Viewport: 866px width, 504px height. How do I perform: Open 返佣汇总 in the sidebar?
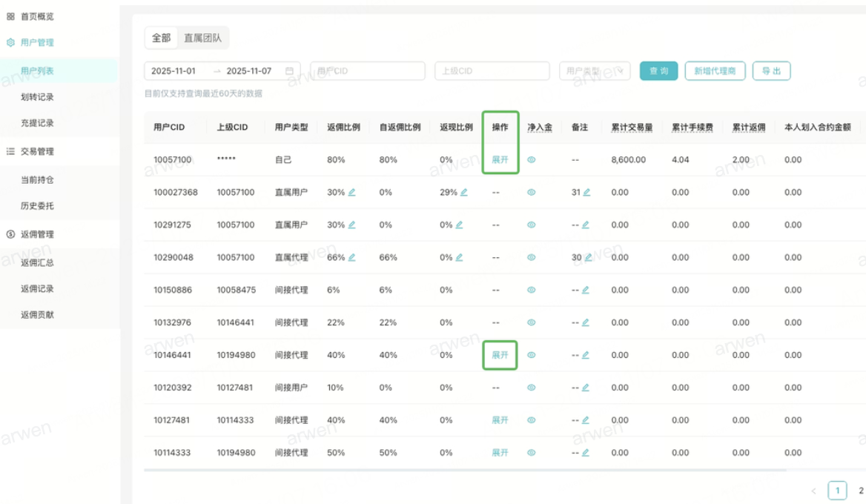click(37, 262)
